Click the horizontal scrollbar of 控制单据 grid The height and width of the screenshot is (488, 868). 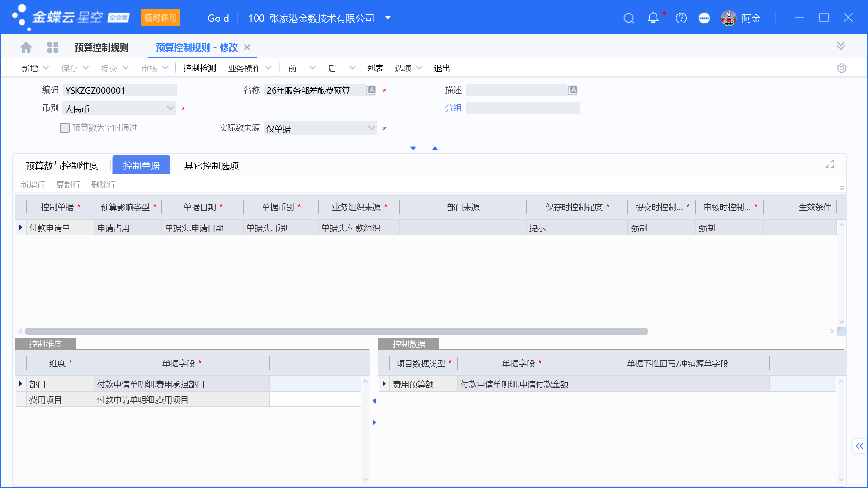[x=336, y=331]
